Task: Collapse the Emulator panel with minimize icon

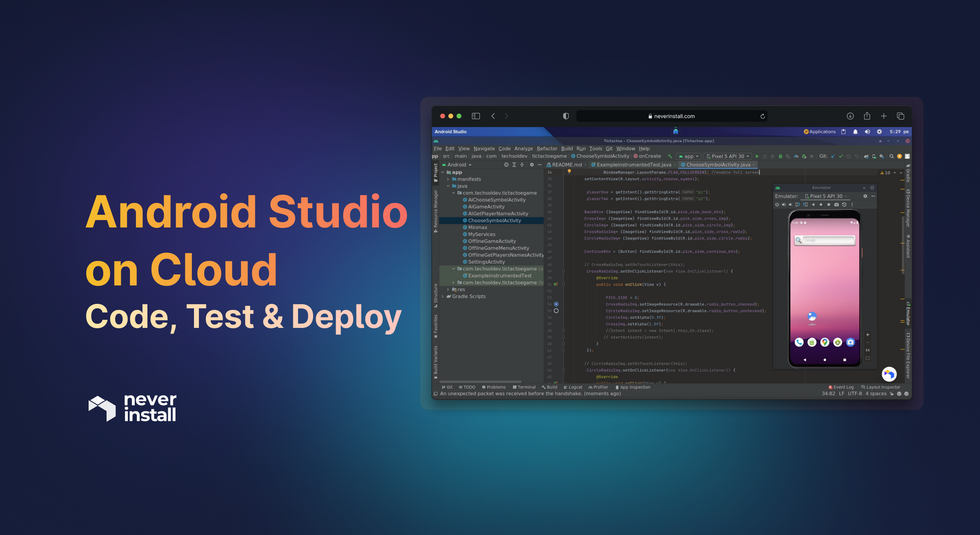Action: (x=874, y=196)
